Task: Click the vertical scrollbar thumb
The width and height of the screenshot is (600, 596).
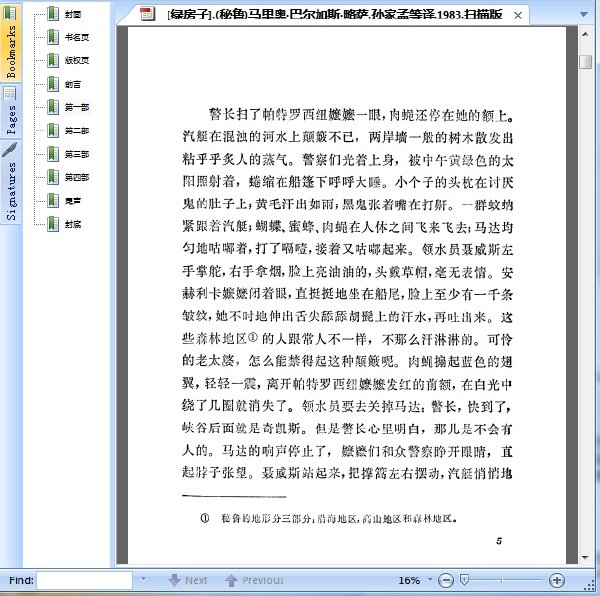Action: pyautogui.click(x=585, y=62)
